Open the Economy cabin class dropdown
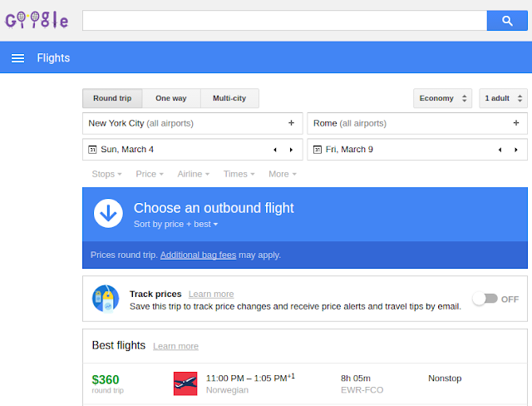Screen dimensions: 532x406 442,98
